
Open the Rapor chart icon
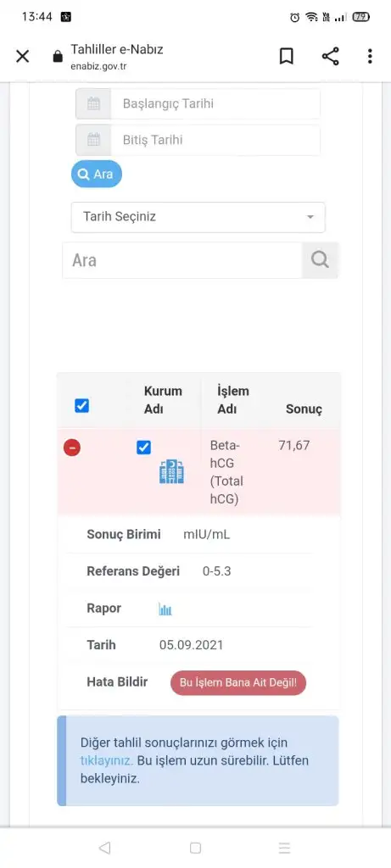(x=165, y=609)
